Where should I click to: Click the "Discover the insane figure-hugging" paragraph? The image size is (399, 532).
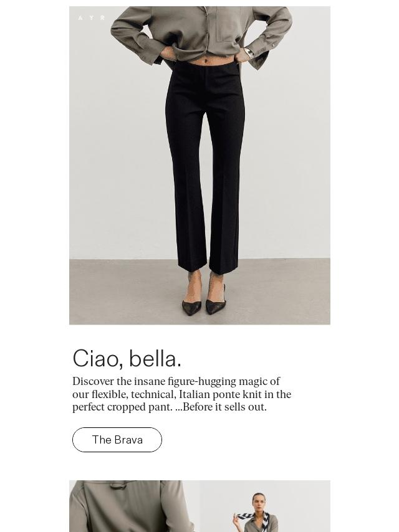pyautogui.click(x=181, y=394)
